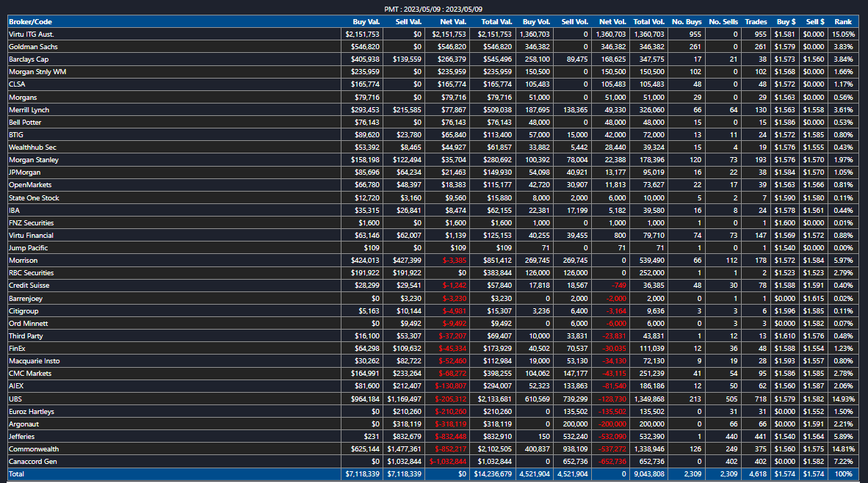This screenshot has width=868, height=483.
Task: Sort by the Buy Val. column header
Action: (366, 21)
